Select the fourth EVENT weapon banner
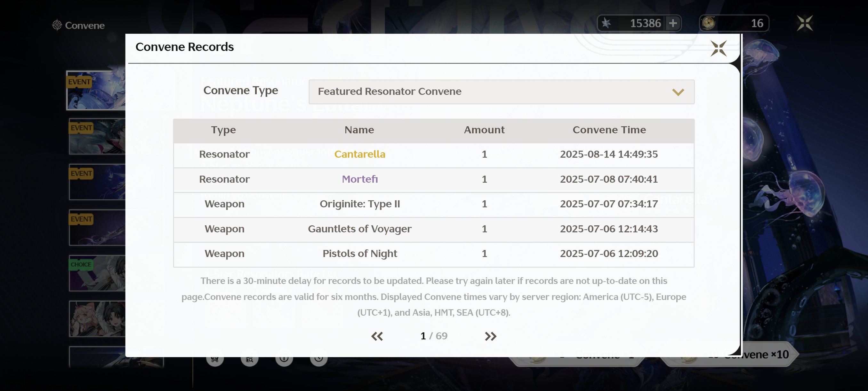Image resolution: width=868 pixels, height=391 pixels. [x=97, y=228]
